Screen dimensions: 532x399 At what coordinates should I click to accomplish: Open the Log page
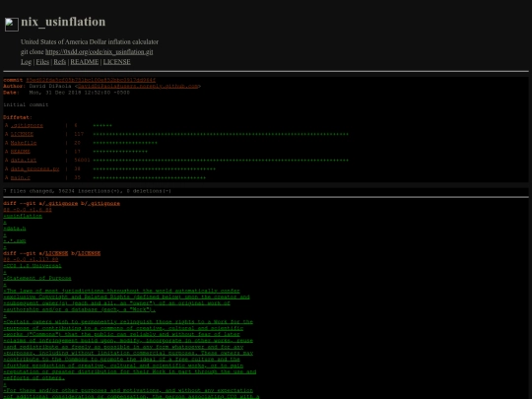pos(27,62)
